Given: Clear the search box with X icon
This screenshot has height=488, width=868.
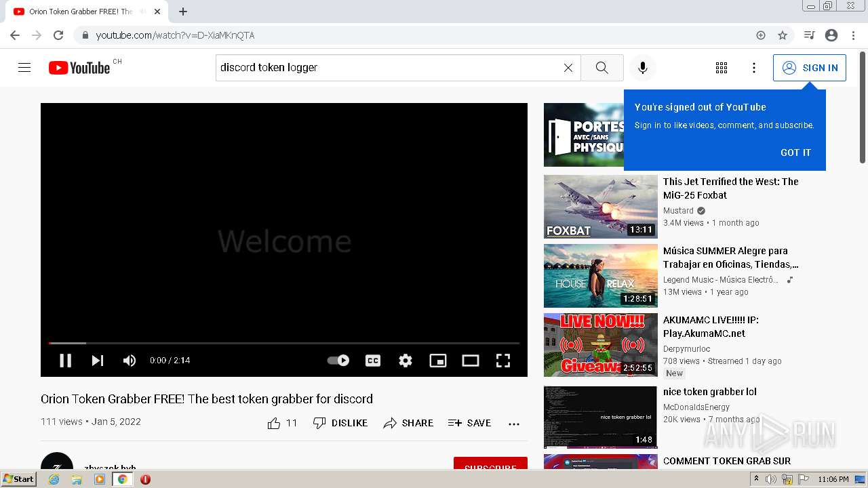Looking at the screenshot, I should click(x=568, y=68).
